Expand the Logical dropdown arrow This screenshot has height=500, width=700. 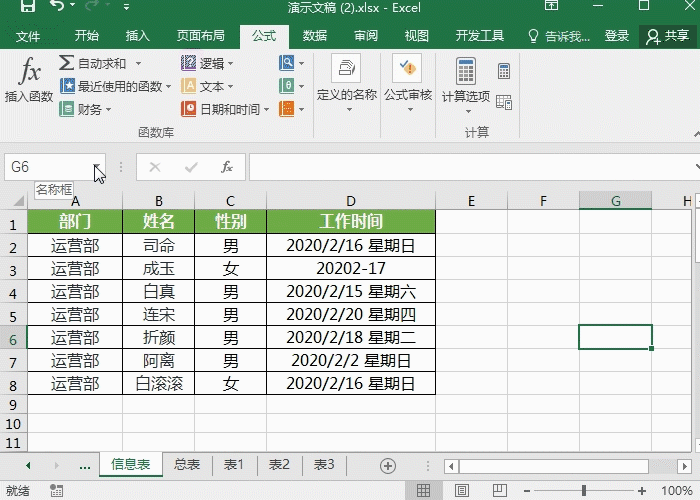230,63
